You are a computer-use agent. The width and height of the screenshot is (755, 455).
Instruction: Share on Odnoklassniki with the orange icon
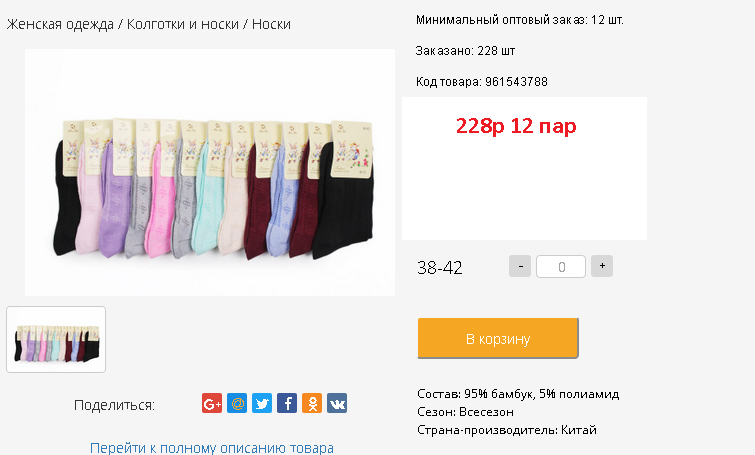312,403
